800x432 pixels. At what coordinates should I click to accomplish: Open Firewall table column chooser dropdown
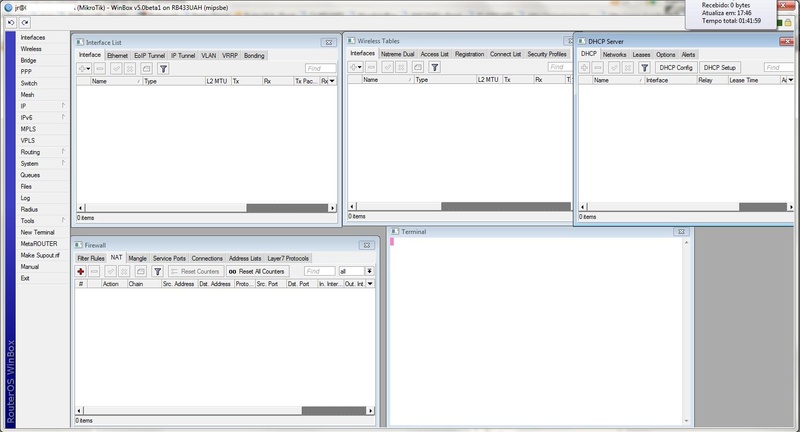point(370,284)
